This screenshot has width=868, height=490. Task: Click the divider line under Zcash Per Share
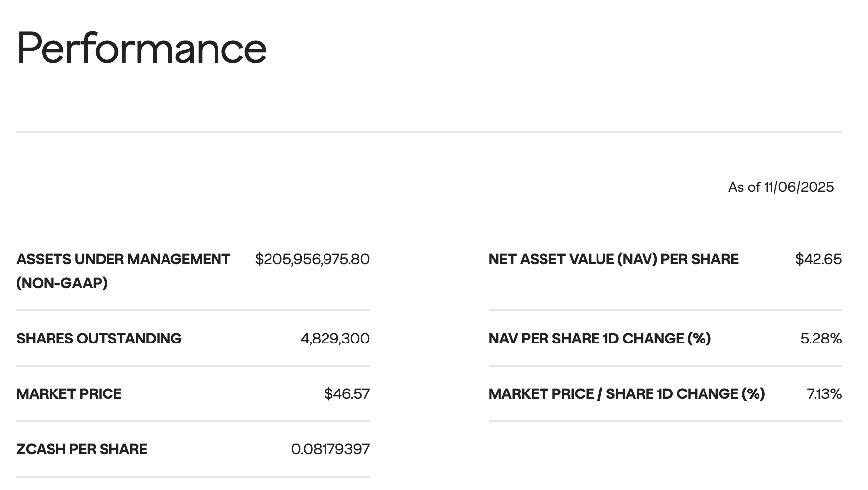click(193, 477)
